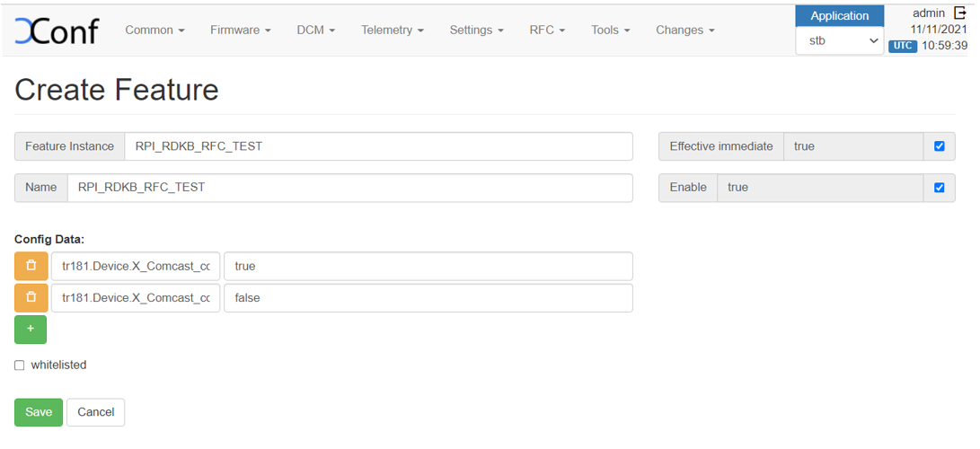Open the Changes menu
The height and width of the screenshot is (449, 980).
pyautogui.click(x=685, y=31)
